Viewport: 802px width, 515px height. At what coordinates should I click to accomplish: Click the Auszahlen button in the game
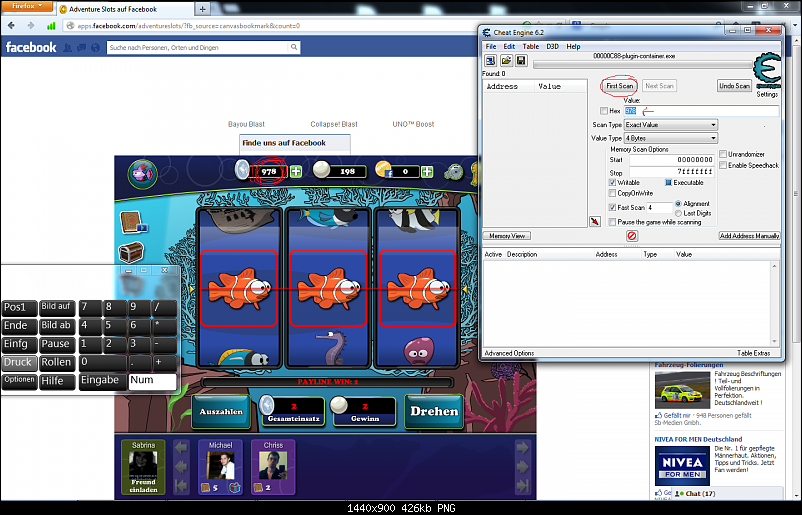tap(221, 411)
